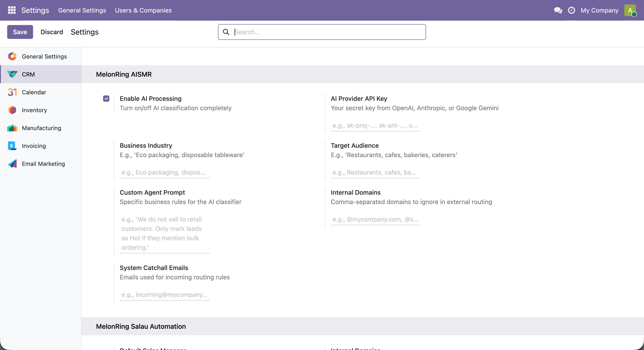Image resolution: width=644 pixels, height=350 pixels.
Task: Go to Email Marketing settings tab
Action: [x=41, y=164]
